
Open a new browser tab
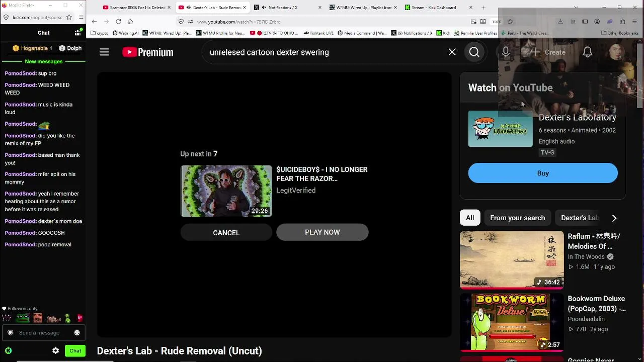(484, 8)
